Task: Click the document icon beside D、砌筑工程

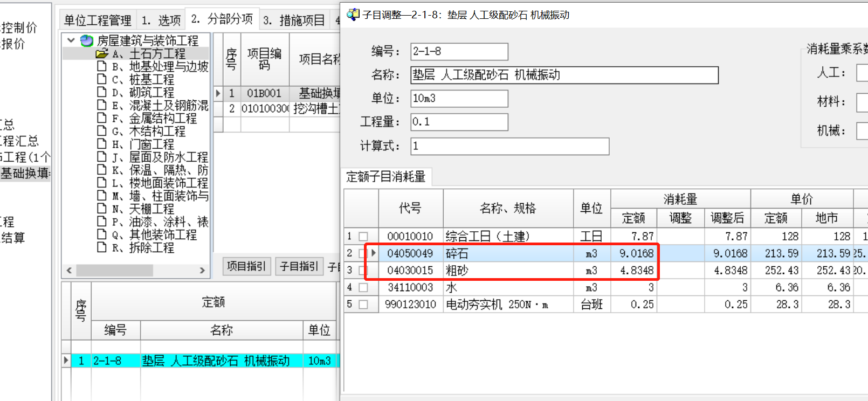Action: pos(101,92)
